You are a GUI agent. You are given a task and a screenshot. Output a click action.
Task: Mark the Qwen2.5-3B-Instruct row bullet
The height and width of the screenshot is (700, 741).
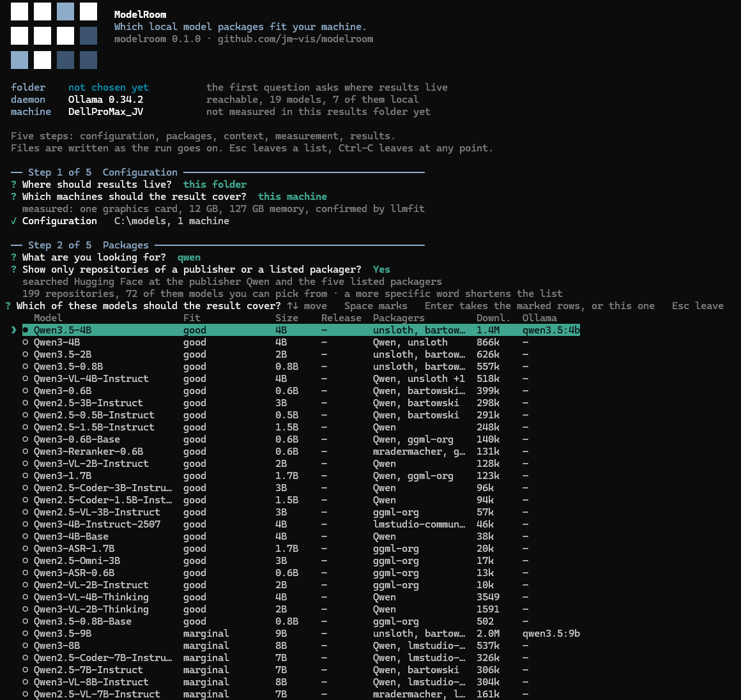click(26, 403)
